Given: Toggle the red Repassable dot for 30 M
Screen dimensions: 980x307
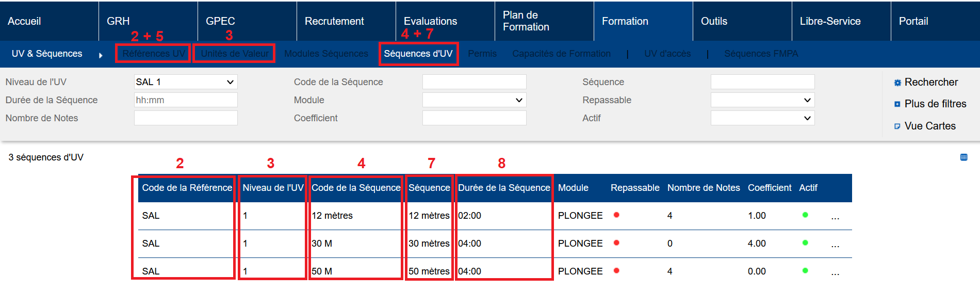Looking at the screenshot, I should pyautogui.click(x=616, y=243).
